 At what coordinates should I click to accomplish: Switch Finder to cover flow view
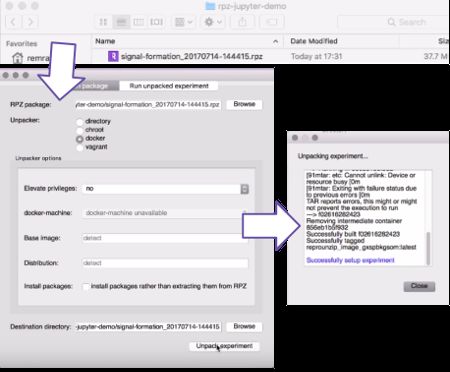(x=156, y=22)
